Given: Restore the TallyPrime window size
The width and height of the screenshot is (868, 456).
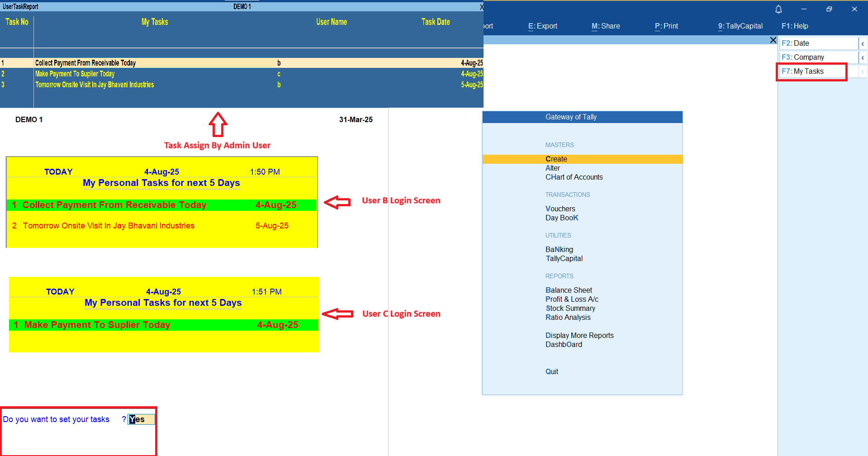Looking at the screenshot, I should point(829,9).
